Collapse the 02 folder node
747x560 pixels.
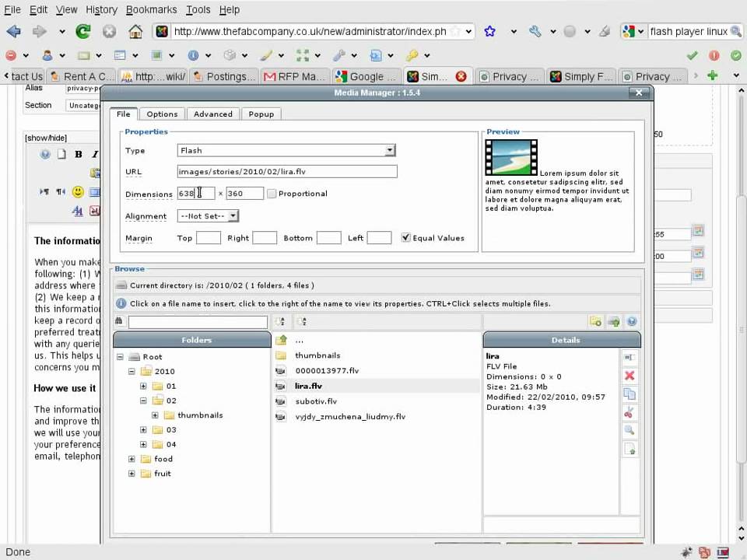coord(143,401)
